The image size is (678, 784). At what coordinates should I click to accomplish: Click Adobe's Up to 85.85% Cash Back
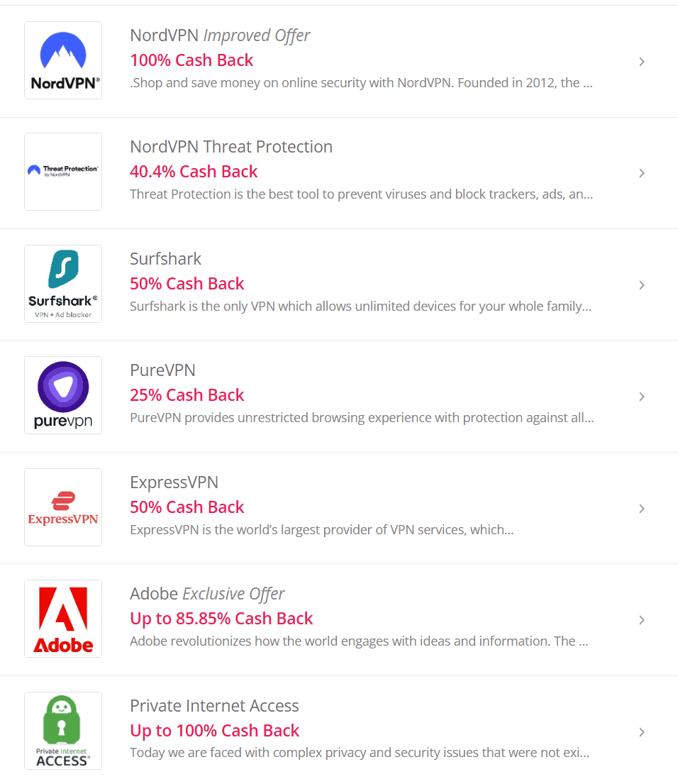pyautogui.click(x=221, y=619)
